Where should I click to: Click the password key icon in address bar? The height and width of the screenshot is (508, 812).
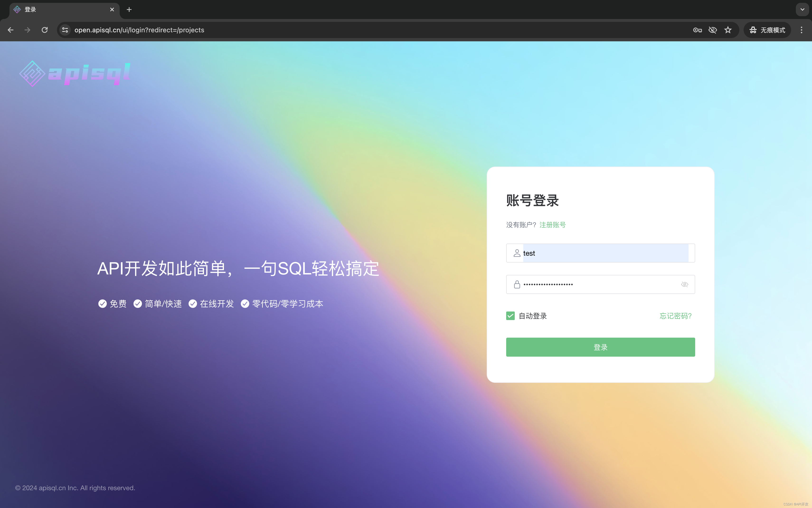(697, 30)
